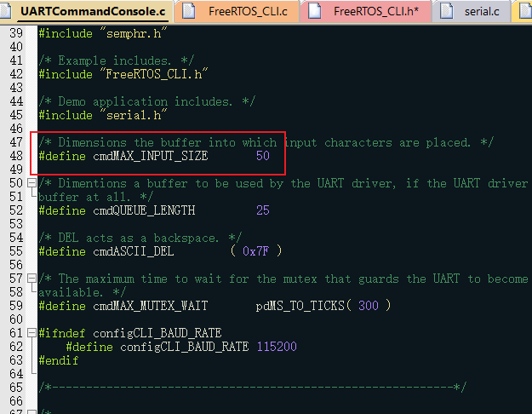The height and width of the screenshot is (414, 532).
Task: Open the FreeRTOS_CLI.h* tab
Action: 366,11
